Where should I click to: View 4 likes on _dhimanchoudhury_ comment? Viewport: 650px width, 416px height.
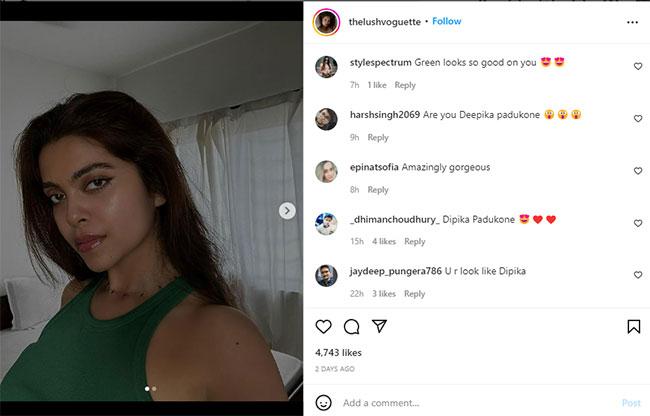(x=384, y=241)
